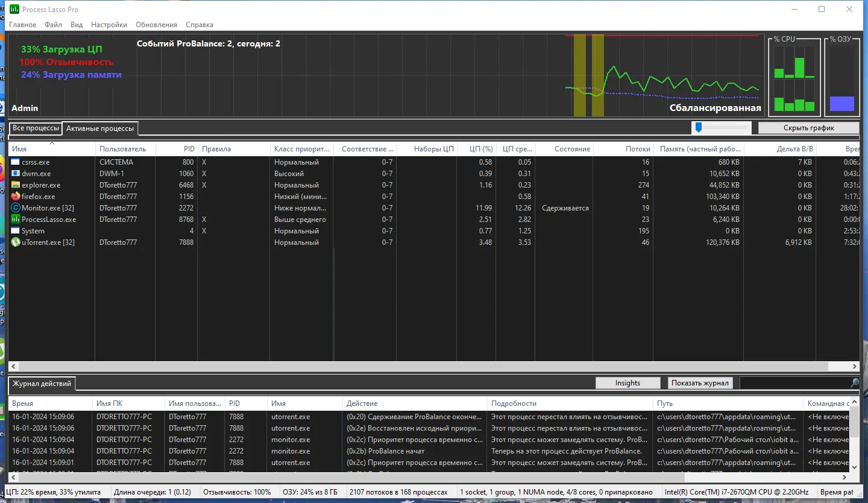Sort processes by the Дельта В/В column

click(781, 149)
